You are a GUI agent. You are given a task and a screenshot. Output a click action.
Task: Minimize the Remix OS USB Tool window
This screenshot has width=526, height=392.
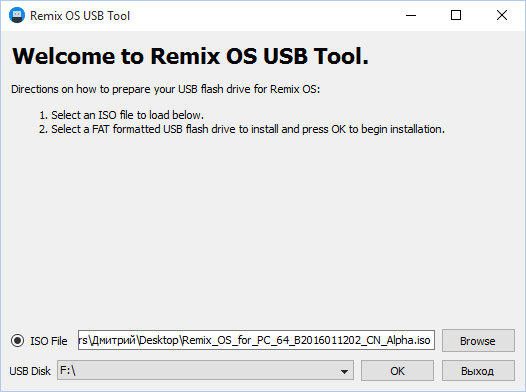[x=411, y=15]
